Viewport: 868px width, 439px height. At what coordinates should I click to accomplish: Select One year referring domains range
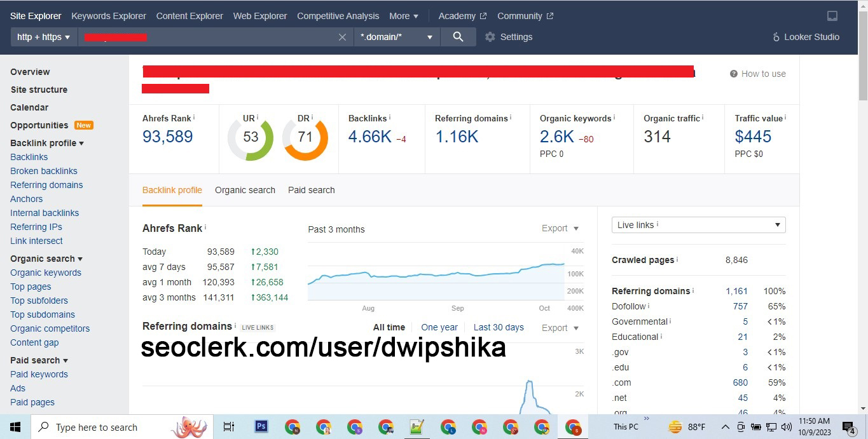[439, 327]
